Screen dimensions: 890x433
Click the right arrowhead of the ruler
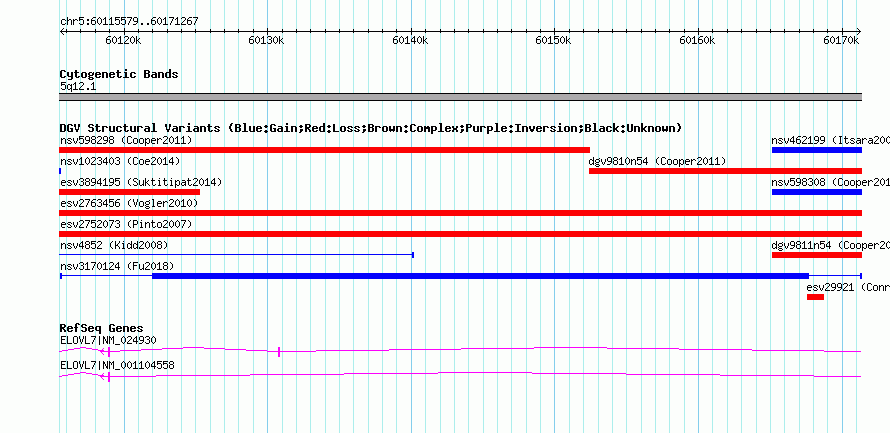pos(859,31)
